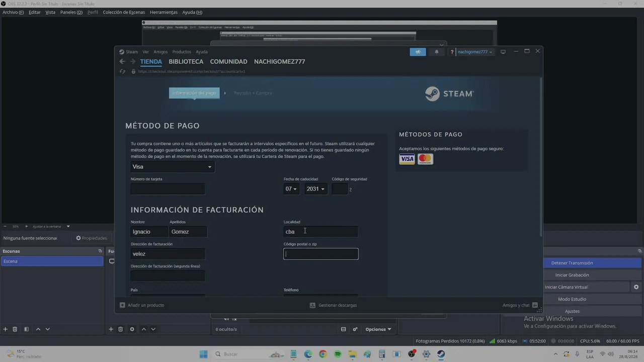Viewport: 644px width, 362px height.
Task: Click Dirección de facturación segunda línea field
Action: click(x=168, y=276)
